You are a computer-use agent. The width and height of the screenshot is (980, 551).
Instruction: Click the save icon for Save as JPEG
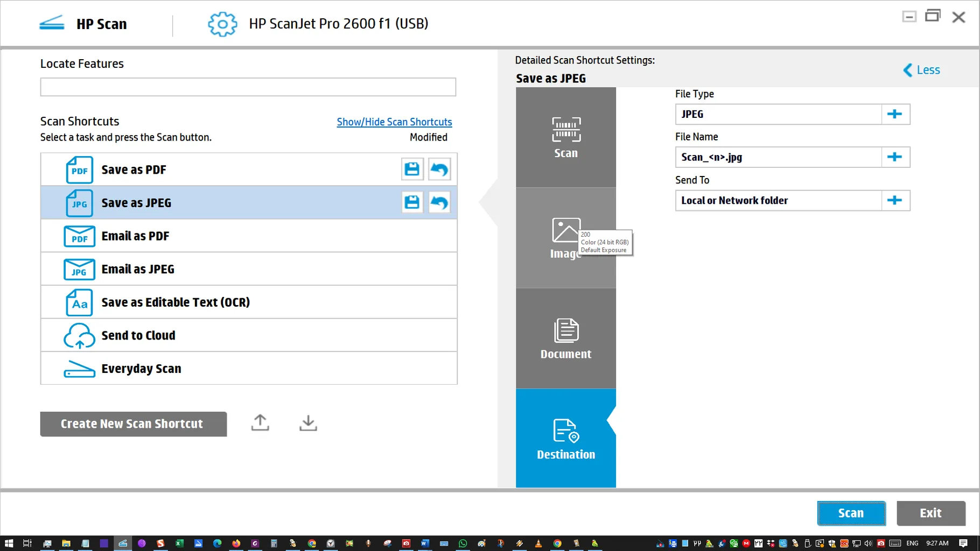point(412,203)
